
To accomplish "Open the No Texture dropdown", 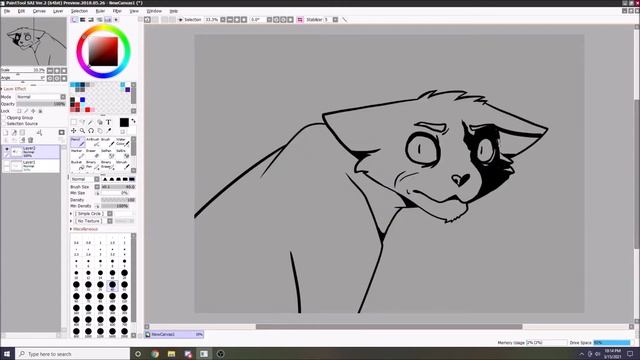I will pos(110,221).
